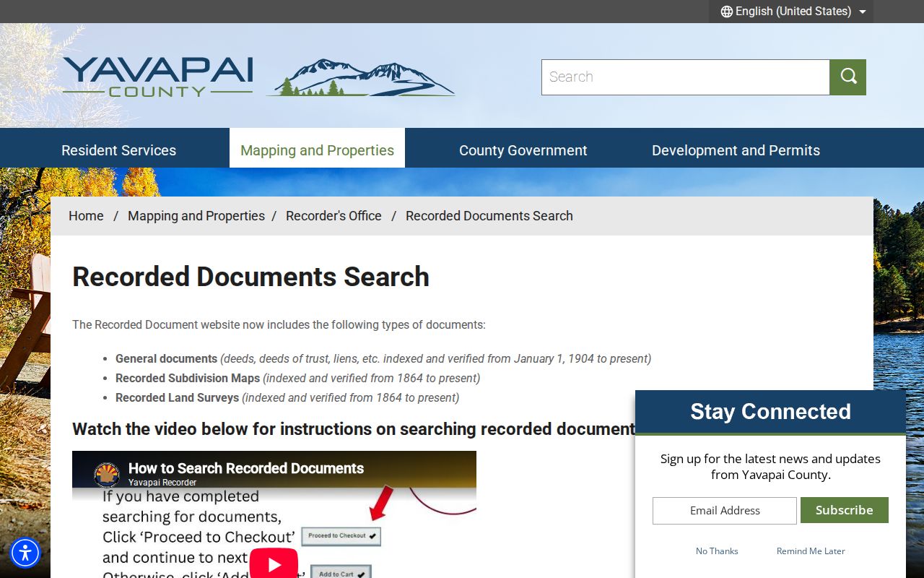924x578 pixels.
Task: Click the globe language icon
Action: coord(726,12)
